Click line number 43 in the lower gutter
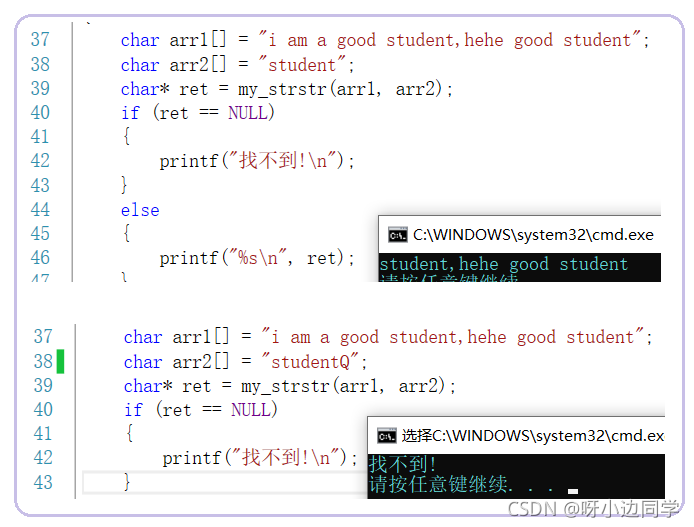 [x=43, y=482]
